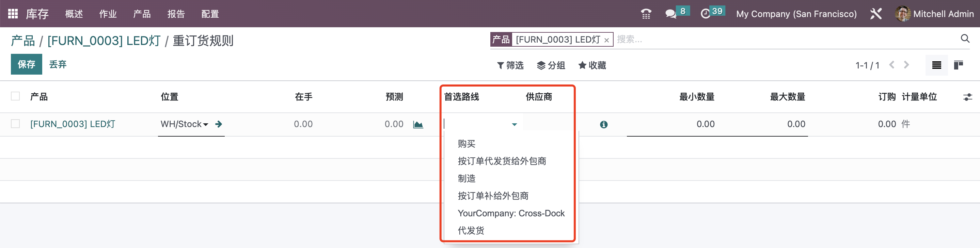This screenshot has width=980, height=248.
Task: Sort by 最小数量 column header
Action: [x=697, y=97]
